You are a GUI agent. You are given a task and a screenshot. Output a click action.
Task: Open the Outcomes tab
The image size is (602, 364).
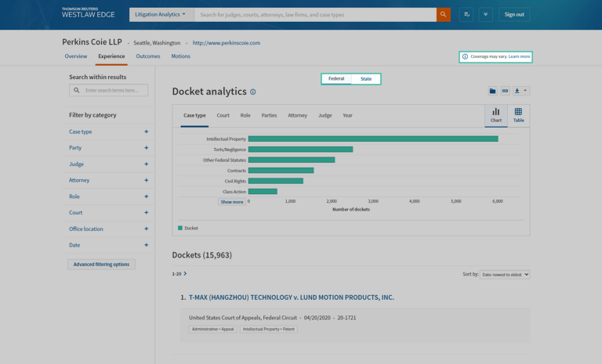coord(147,56)
